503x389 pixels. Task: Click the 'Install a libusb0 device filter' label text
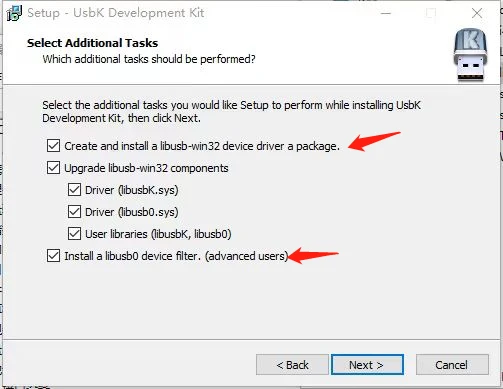[x=133, y=256]
